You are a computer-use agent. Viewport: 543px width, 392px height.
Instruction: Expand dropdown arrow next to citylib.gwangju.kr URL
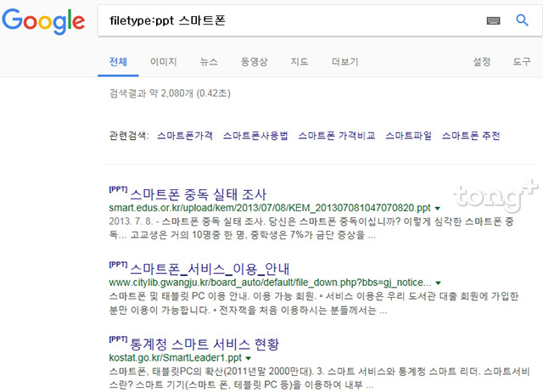(x=438, y=283)
